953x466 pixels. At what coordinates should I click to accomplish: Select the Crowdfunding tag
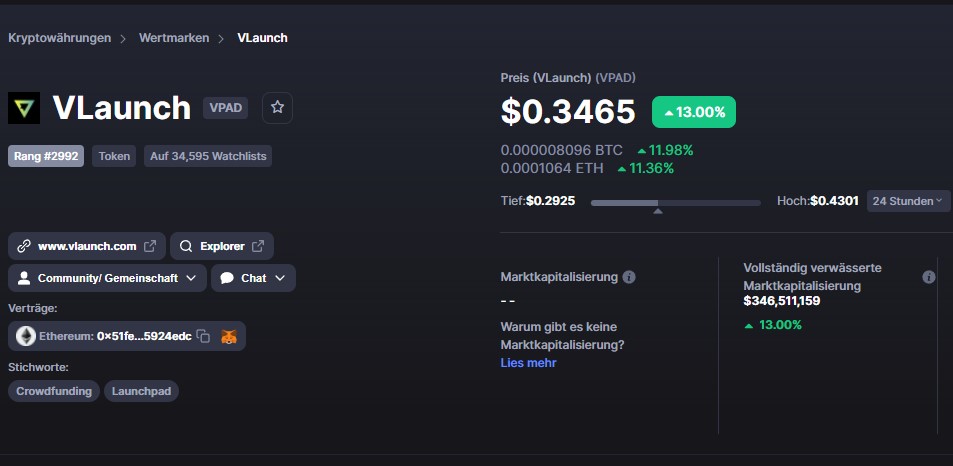click(x=53, y=391)
